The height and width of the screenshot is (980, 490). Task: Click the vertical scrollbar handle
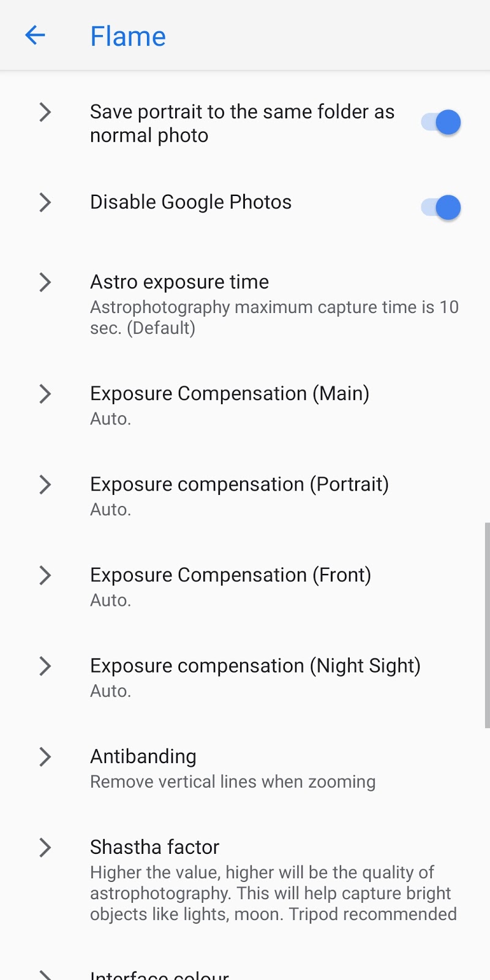[487, 625]
